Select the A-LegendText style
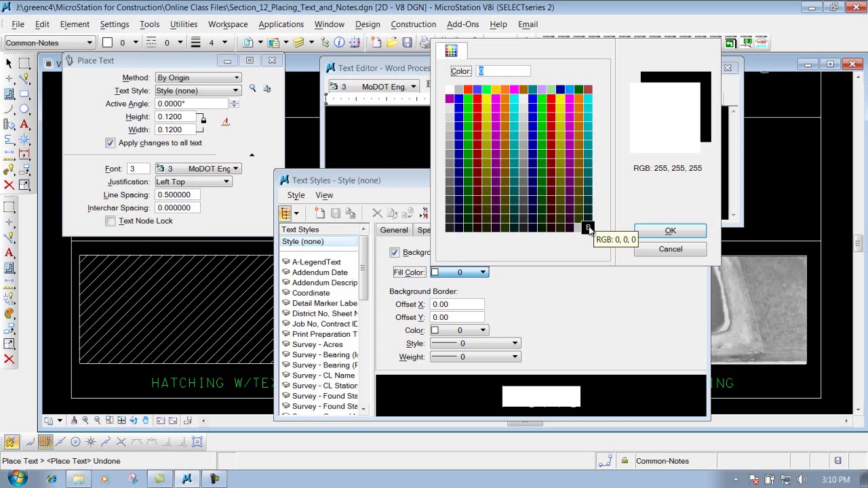 pyautogui.click(x=316, y=262)
